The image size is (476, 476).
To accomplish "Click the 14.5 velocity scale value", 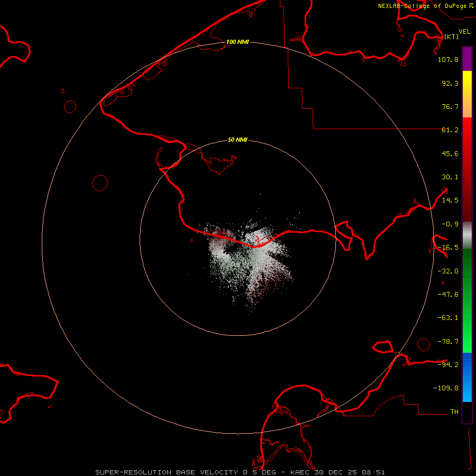I will point(450,200).
